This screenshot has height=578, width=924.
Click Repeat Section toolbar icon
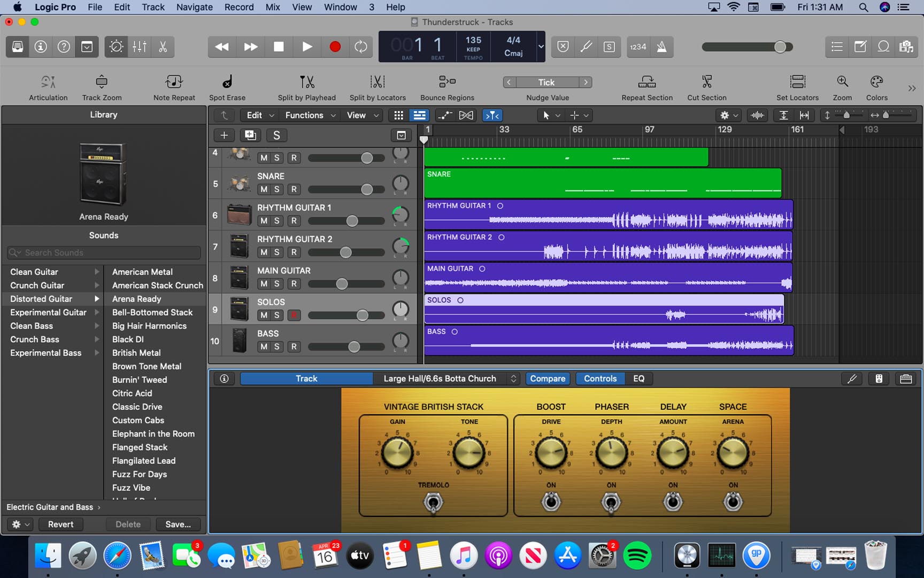click(x=647, y=82)
